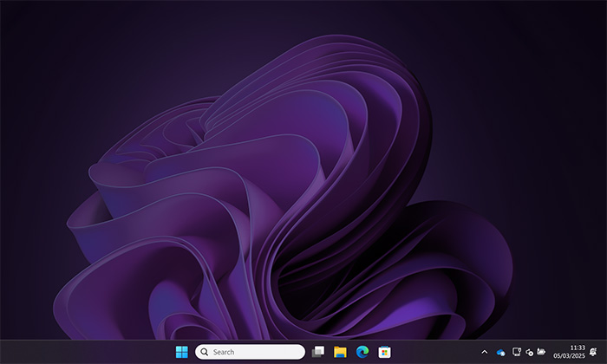Screen dimensions: 607x364
Task: Expand the hidden system tray icons
Action: (x=484, y=352)
